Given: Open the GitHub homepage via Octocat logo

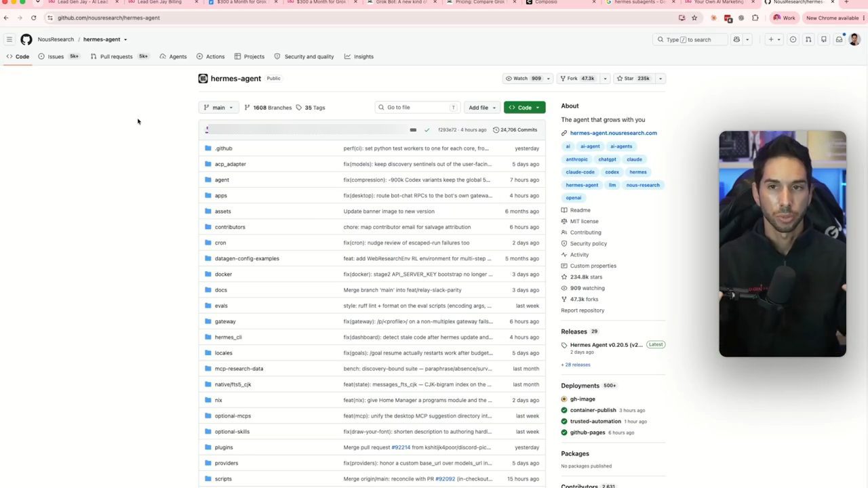Looking at the screenshot, I should (26, 39).
